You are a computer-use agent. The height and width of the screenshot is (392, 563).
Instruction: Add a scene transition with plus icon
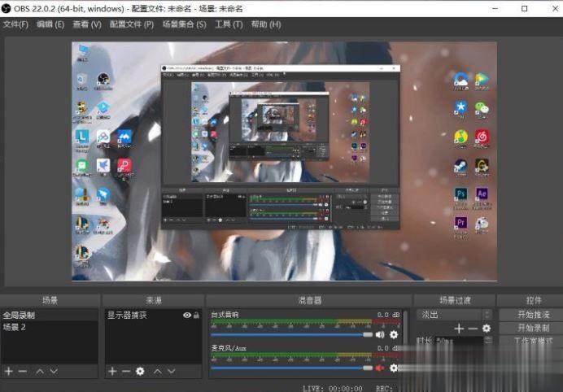[459, 328]
